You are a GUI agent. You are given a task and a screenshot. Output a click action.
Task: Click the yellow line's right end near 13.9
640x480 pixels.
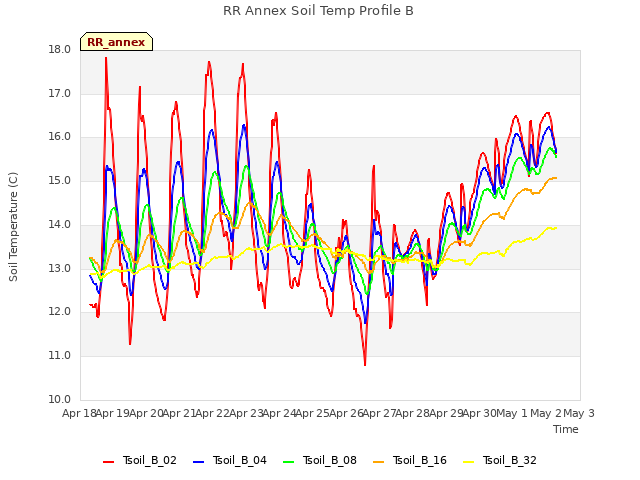click(556, 228)
